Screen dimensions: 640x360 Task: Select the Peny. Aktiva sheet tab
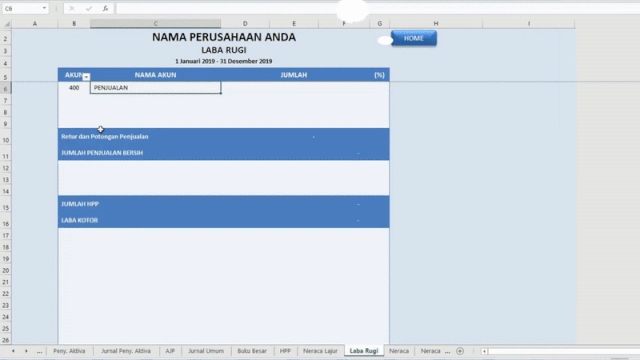pyautogui.click(x=69, y=351)
